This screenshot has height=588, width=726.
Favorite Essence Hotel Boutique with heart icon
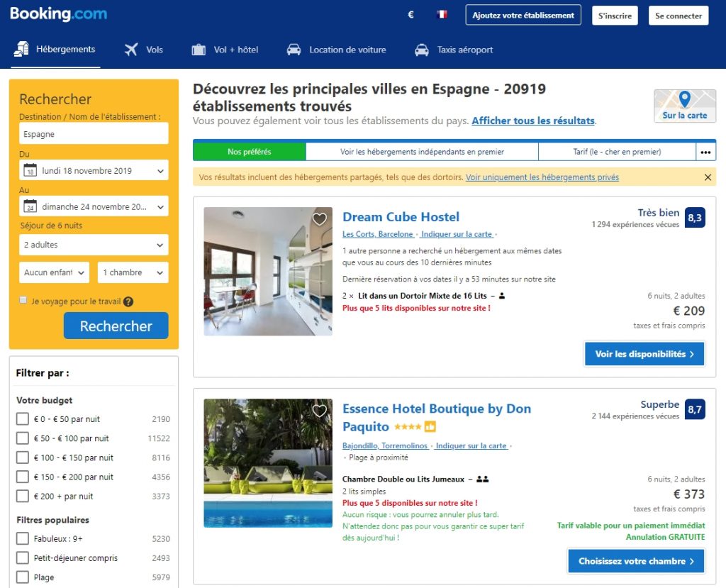point(320,411)
